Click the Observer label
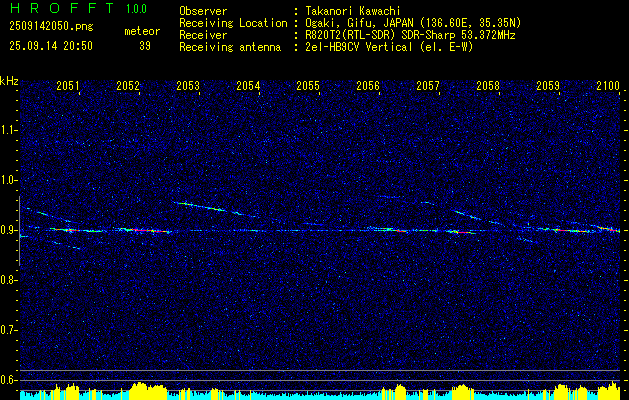The width and height of the screenshot is (629, 400). pos(203,11)
